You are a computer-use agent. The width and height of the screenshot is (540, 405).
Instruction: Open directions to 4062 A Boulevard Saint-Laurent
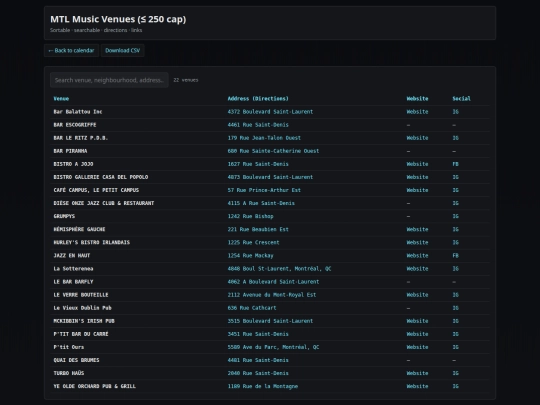(273, 282)
